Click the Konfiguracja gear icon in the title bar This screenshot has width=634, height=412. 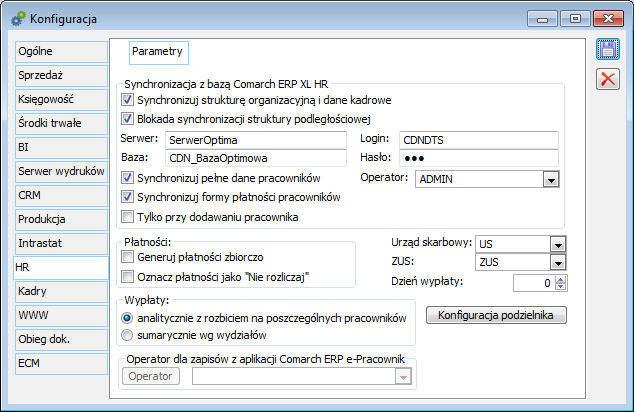(x=18, y=19)
